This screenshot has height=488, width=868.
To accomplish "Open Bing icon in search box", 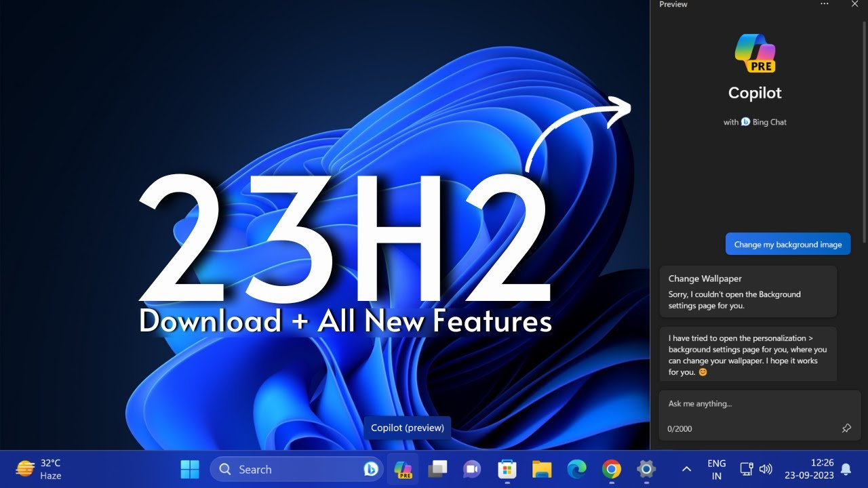I will coord(370,469).
